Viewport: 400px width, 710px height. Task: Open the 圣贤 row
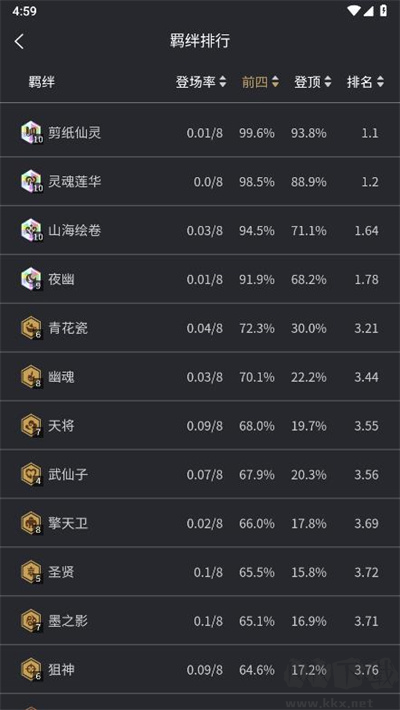200,572
